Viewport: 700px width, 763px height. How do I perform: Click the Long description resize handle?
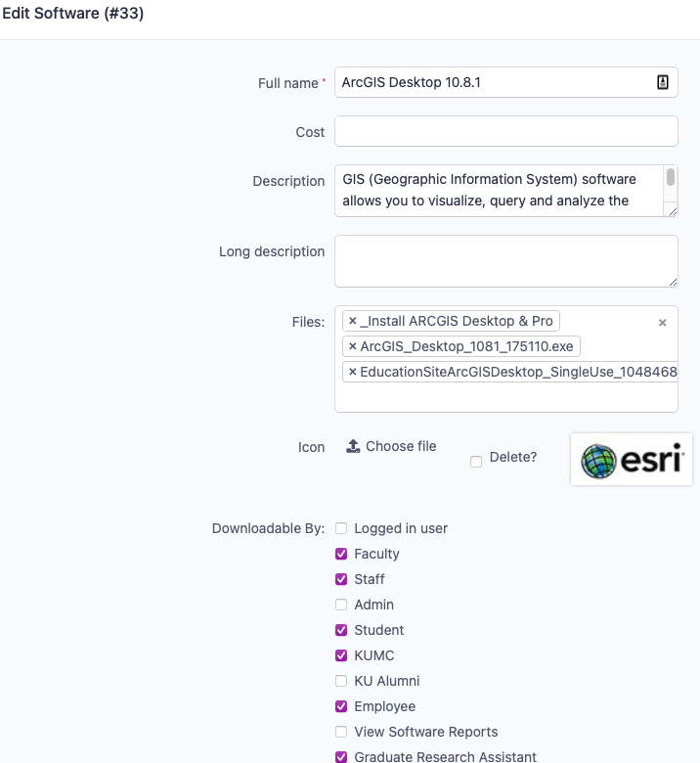[x=673, y=283]
